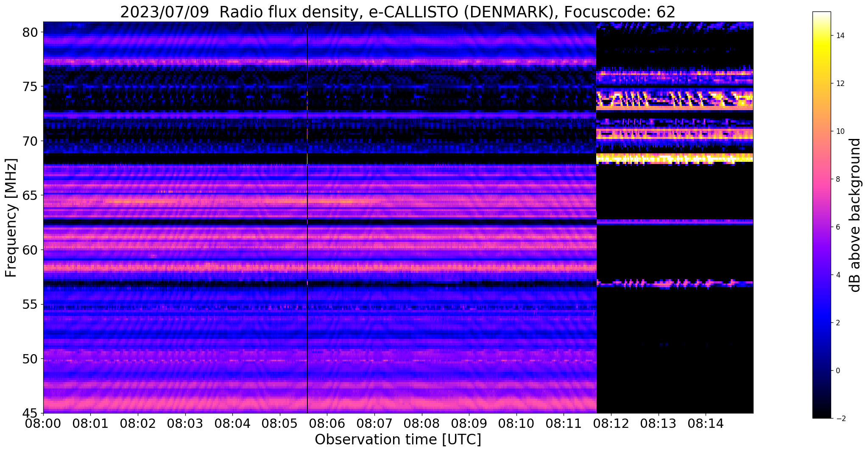Click the 08:00 time tick label
This screenshot has width=868, height=452.
coord(43,423)
